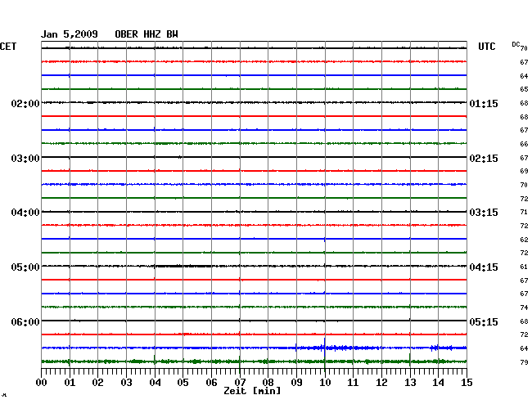This screenshot has width=532, height=404.
Task: Click minute tick label '06'
Action: click(x=211, y=382)
